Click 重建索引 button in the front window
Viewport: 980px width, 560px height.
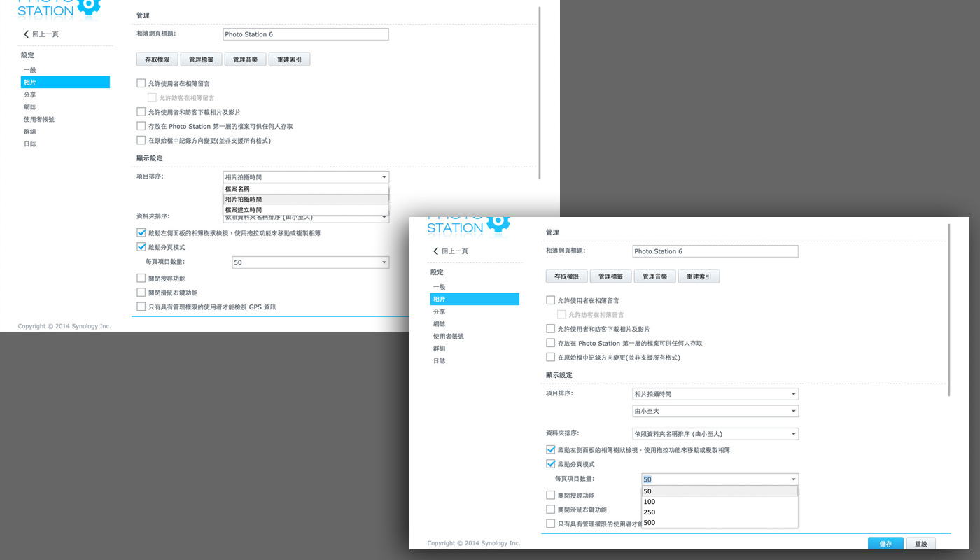point(699,276)
